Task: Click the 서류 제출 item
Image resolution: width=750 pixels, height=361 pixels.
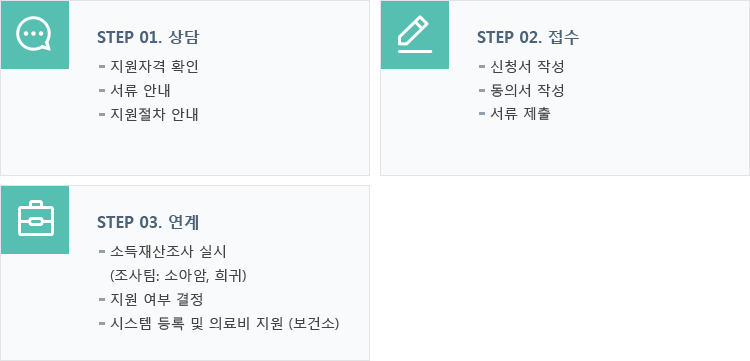Action: 520,114
